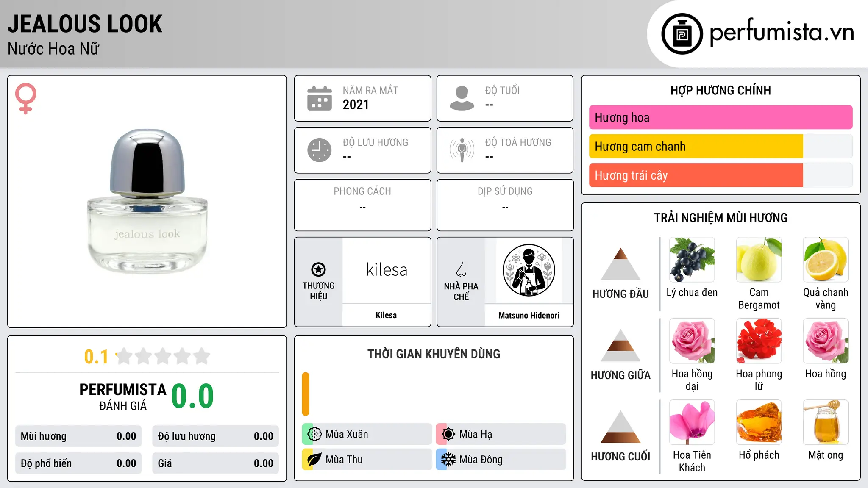Select the Mùa Thu season bar
Screen dimensions: 868x488
tap(367, 460)
